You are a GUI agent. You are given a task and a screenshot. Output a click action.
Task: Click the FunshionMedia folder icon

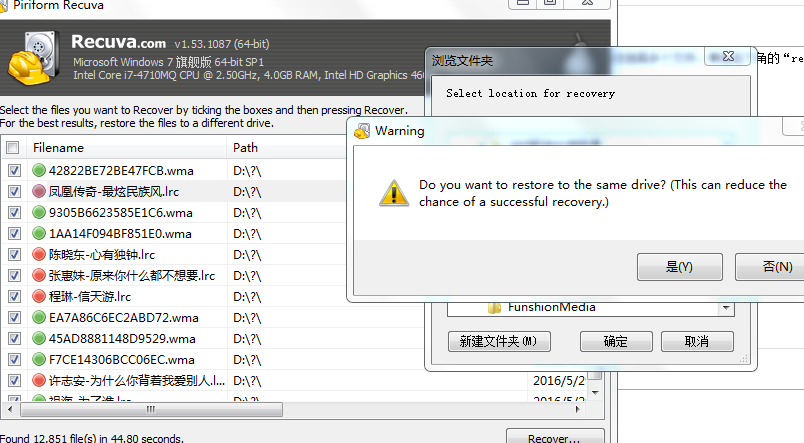tap(494, 308)
